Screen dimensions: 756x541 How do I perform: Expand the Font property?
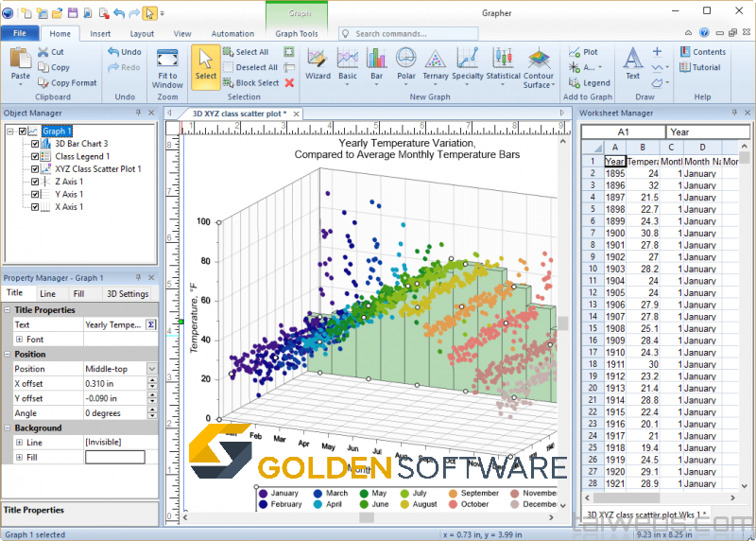(19, 340)
